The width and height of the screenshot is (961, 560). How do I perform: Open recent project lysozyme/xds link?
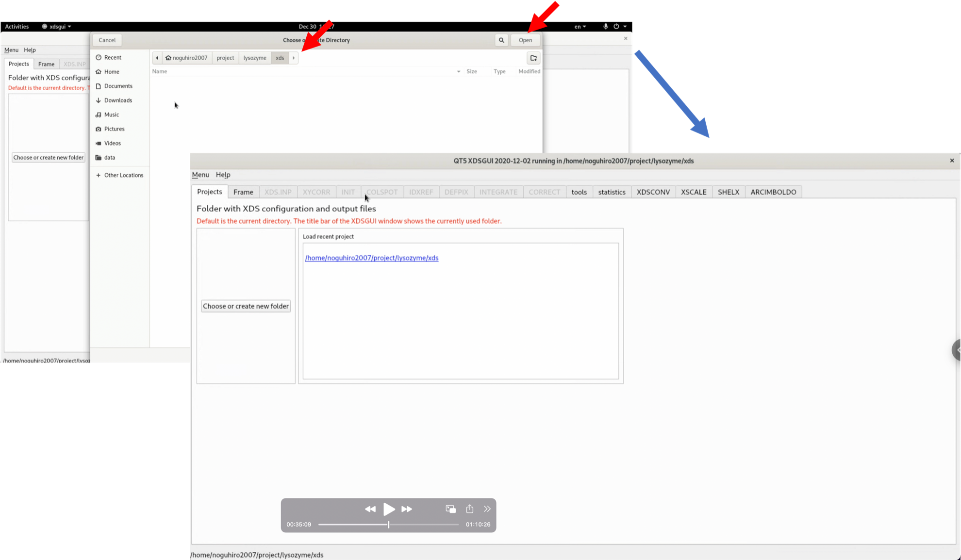pyautogui.click(x=371, y=258)
